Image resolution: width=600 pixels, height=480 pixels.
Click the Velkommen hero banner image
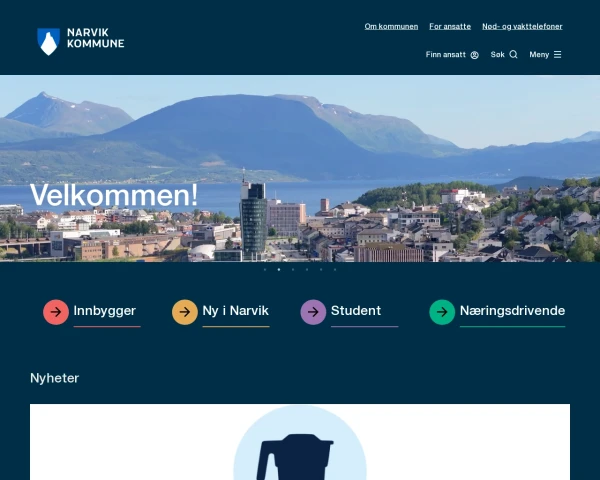point(300,168)
